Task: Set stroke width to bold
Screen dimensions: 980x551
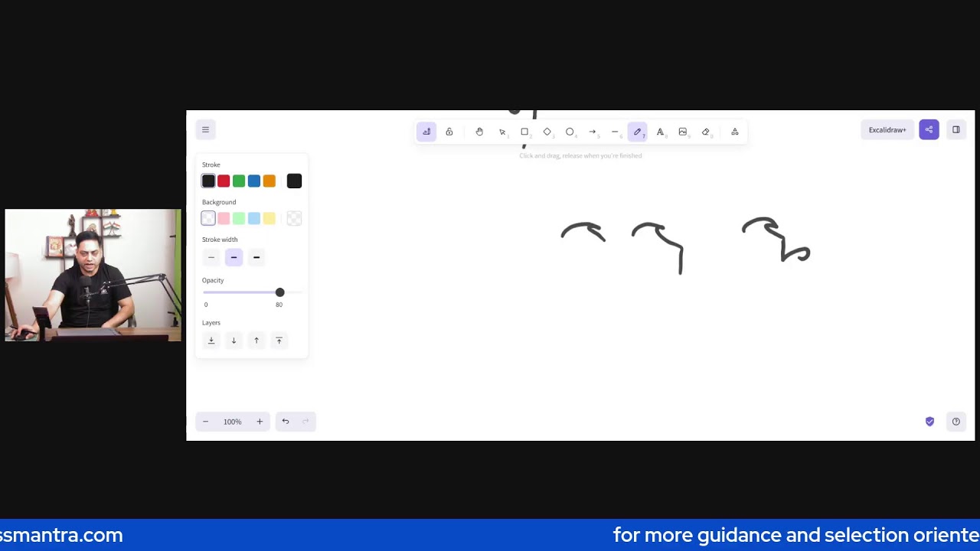Action: click(x=234, y=257)
